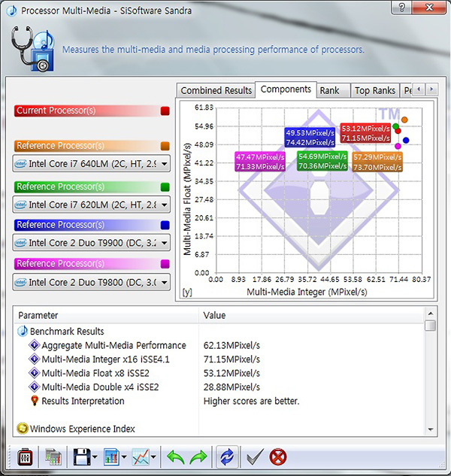Click the 62.13MPixel/s aggregate value

[232, 345]
